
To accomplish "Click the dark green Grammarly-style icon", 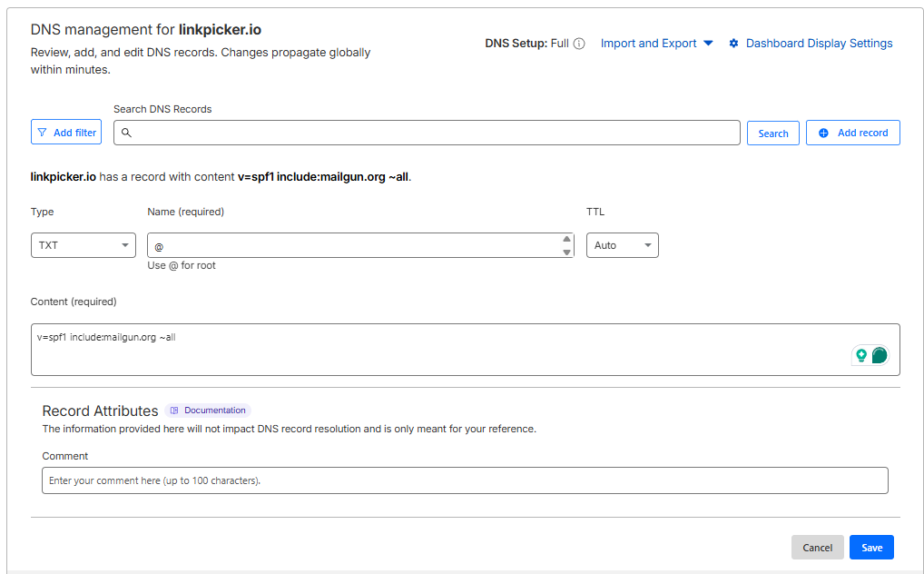I will point(880,355).
